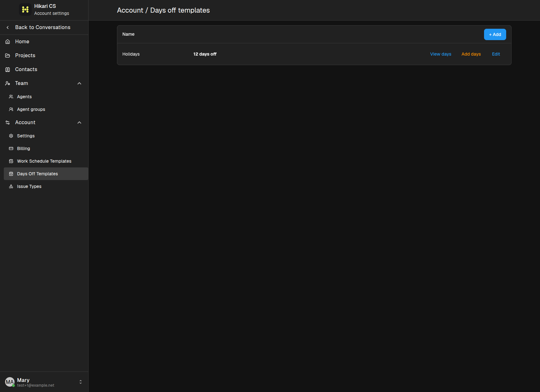This screenshot has height=392, width=540.
Task: Click the Issue Types shapes icon
Action: click(x=11, y=186)
